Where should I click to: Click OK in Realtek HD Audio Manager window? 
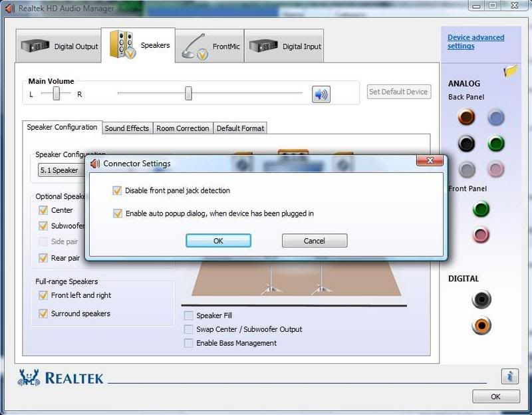(x=495, y=396)
